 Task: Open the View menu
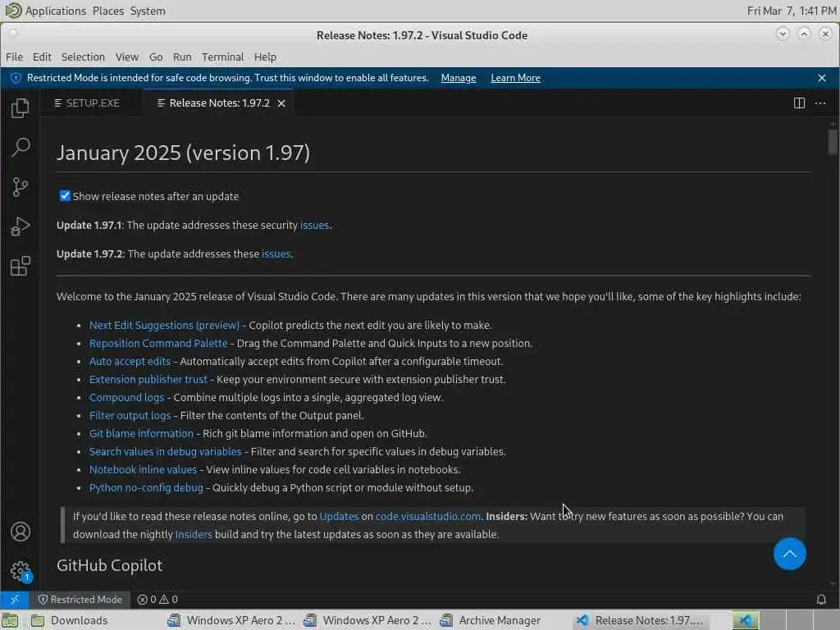[126, 57]
